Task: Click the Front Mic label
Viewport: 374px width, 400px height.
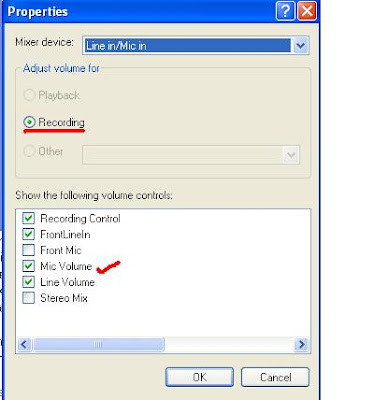Action: pyautogui.click(x=61, y=250)
